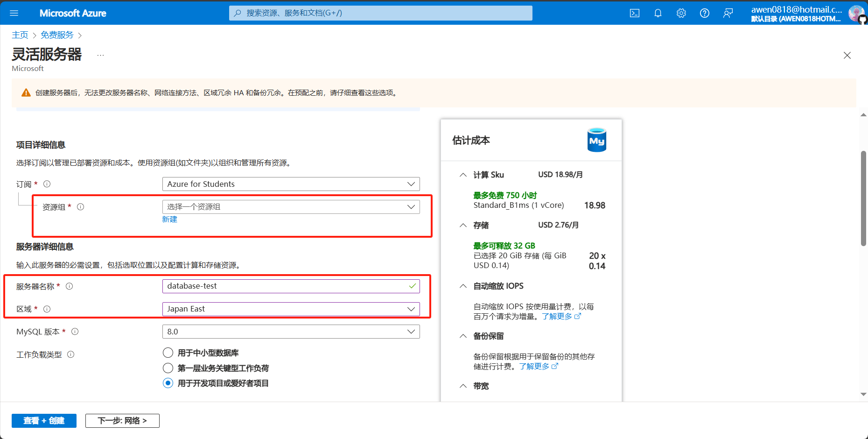Go to 免费服务 breadcrumb
The height and width of the screenshot is (439, 868).
[57, 35]
